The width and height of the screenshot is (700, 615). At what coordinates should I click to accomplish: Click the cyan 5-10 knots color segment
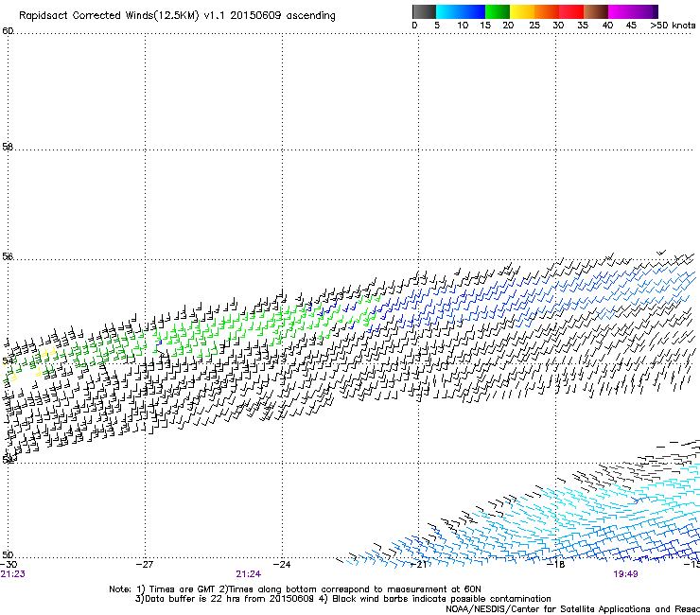[x=448, y=11]
